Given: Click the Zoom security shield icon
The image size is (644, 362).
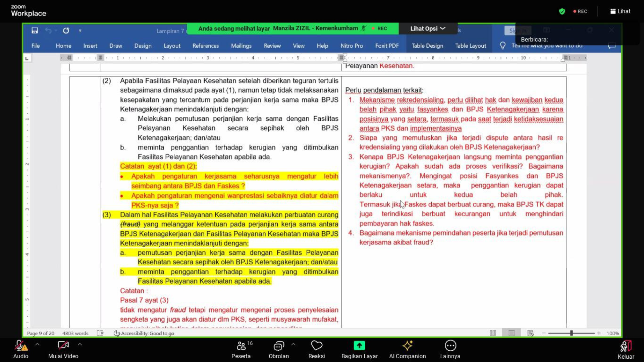Looking at the screenshot, I should [x=562, y=11].
